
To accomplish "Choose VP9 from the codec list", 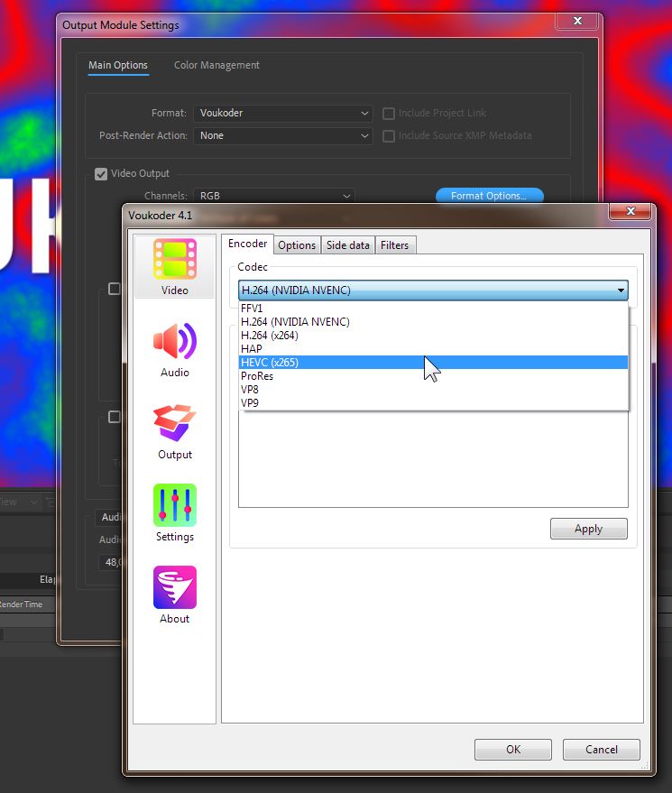I will pyautogui.click(x=433, y=403).
